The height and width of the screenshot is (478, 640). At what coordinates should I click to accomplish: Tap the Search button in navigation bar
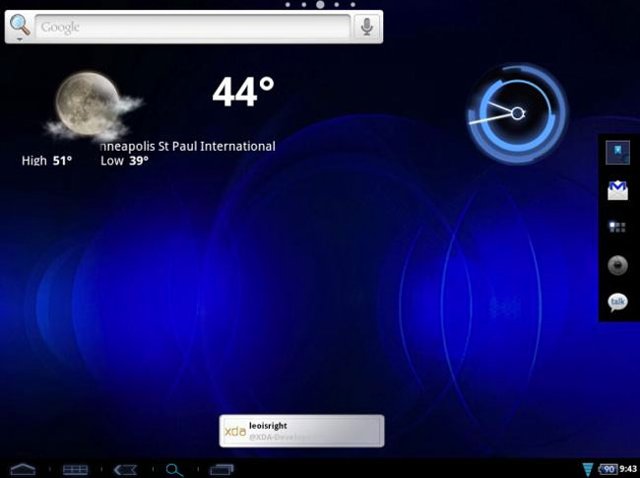coord(174,469)
